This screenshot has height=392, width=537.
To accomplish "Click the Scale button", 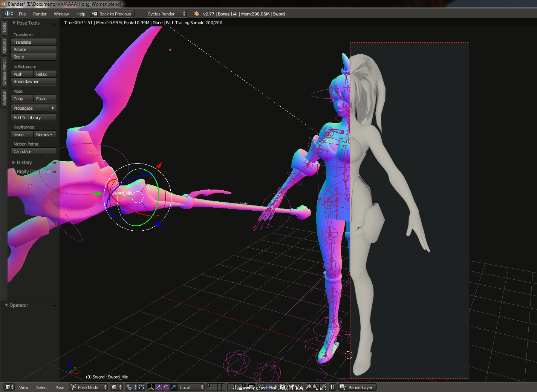I will [34, 57].
